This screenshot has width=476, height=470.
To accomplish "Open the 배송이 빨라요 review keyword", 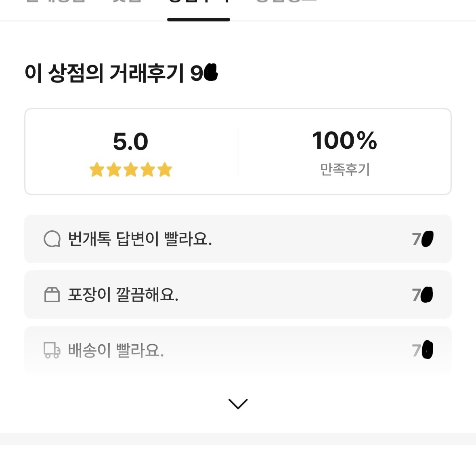I will point(116,350).
